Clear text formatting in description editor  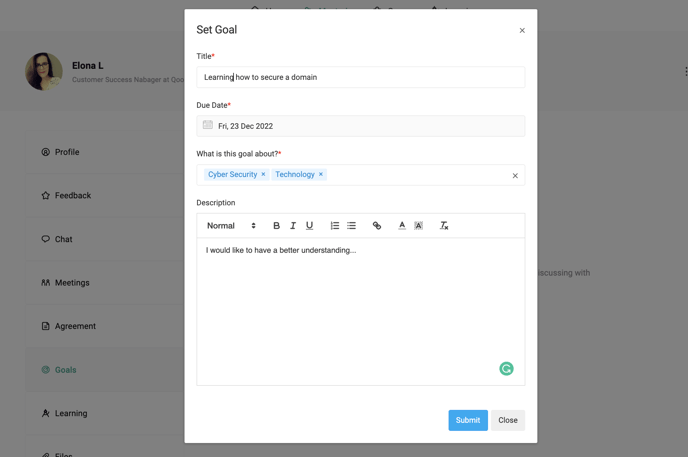point(444,226)
